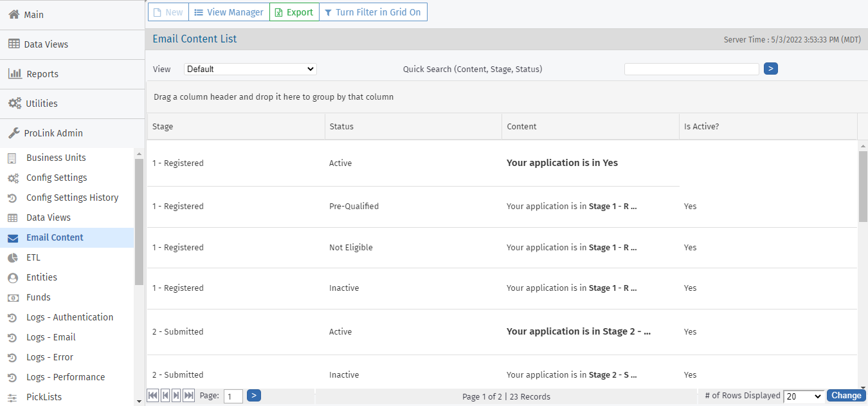Click the Config Settings gears icon
868x406 pixels.
click(12, 178)
